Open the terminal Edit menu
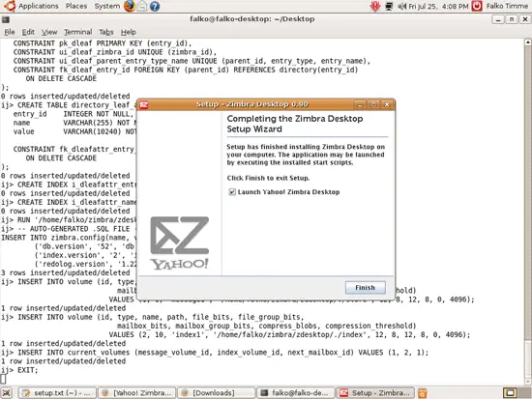Image resolution: width=532 pixels, height=399 pixels. [28, 32]
